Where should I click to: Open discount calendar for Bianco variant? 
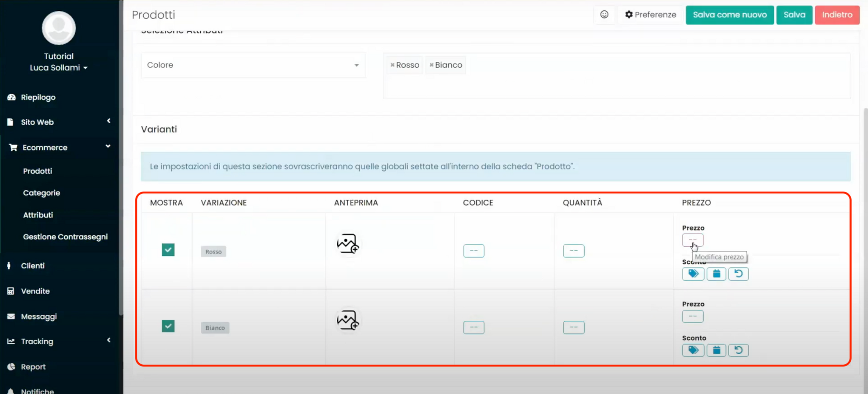click(x=716, y=350)
